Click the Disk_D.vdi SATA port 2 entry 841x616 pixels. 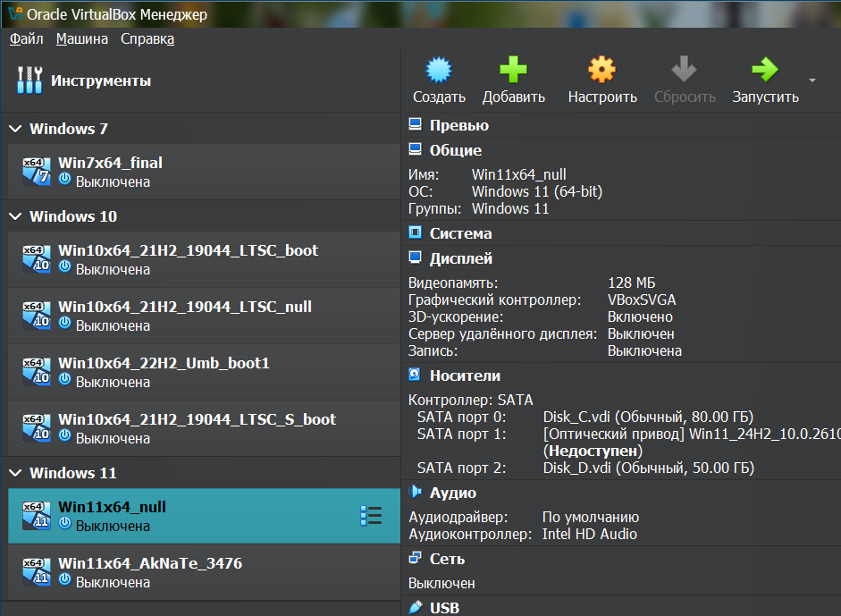click(649, 468)
